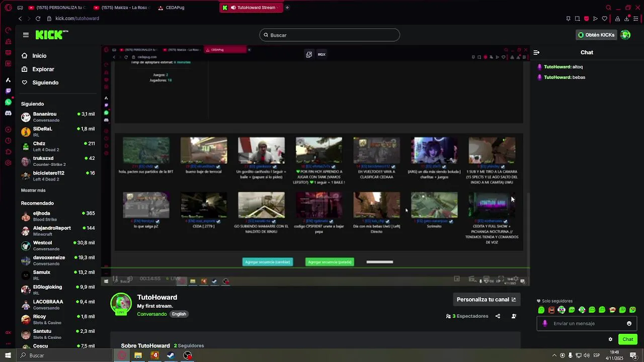644x362 pixels.
Task: Click kick.com/tutohoward address bar
Action: 77,19
